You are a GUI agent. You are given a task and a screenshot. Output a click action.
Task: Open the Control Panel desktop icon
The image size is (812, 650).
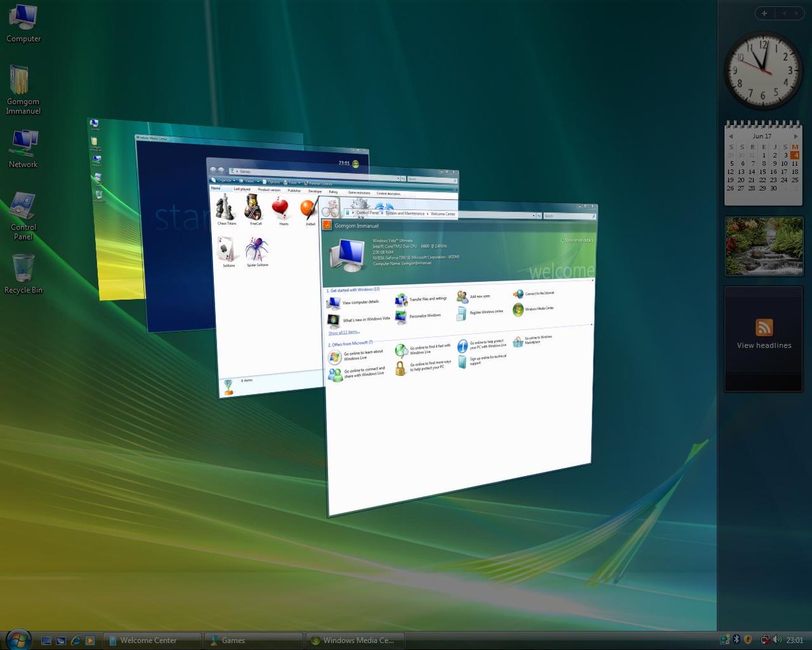tap(23, 216)
